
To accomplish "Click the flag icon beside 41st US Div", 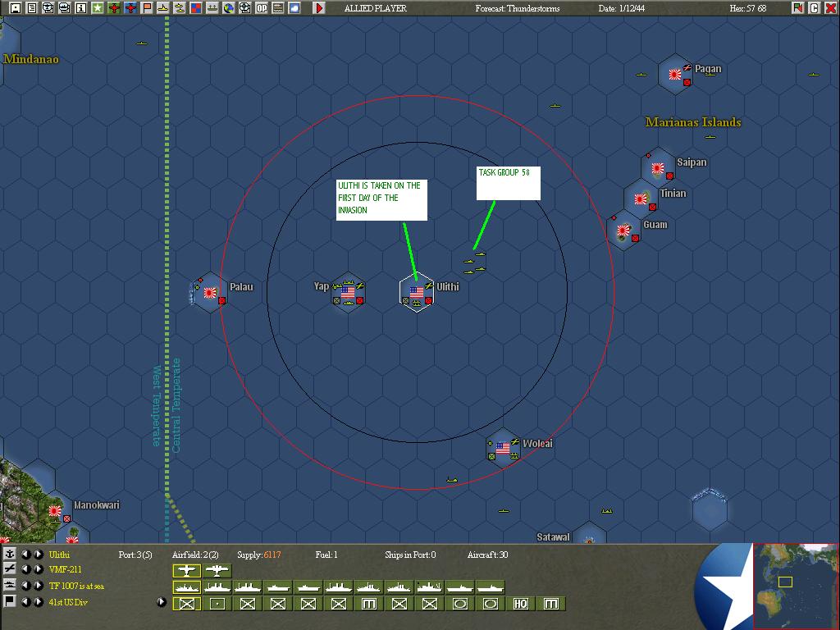I will coord(9,601).
